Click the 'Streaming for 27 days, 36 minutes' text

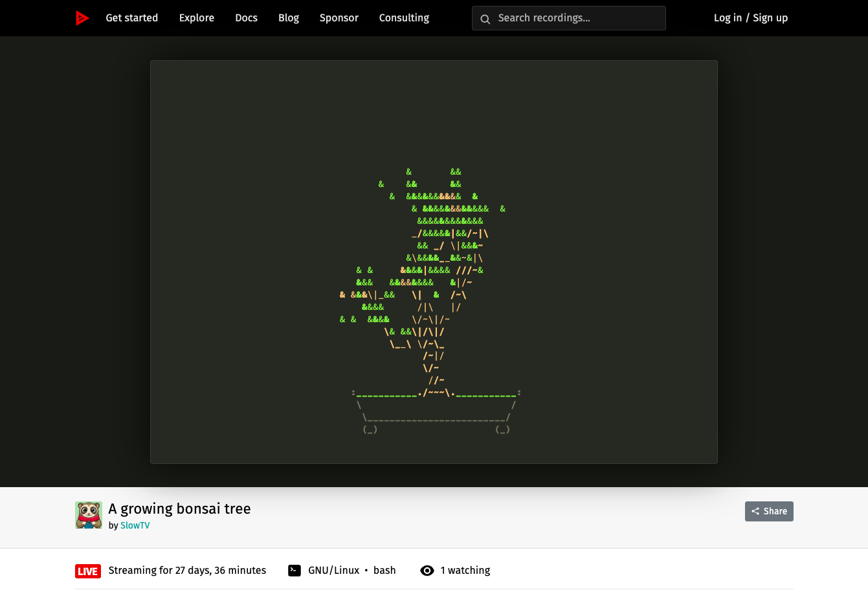click(x=188, y=571)
